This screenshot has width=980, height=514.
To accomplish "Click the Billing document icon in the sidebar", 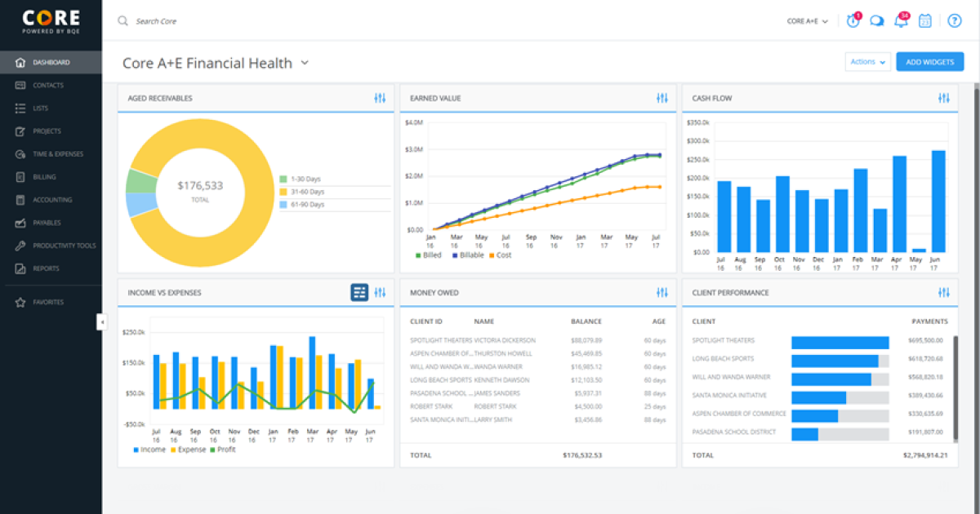I will (20, 176).
